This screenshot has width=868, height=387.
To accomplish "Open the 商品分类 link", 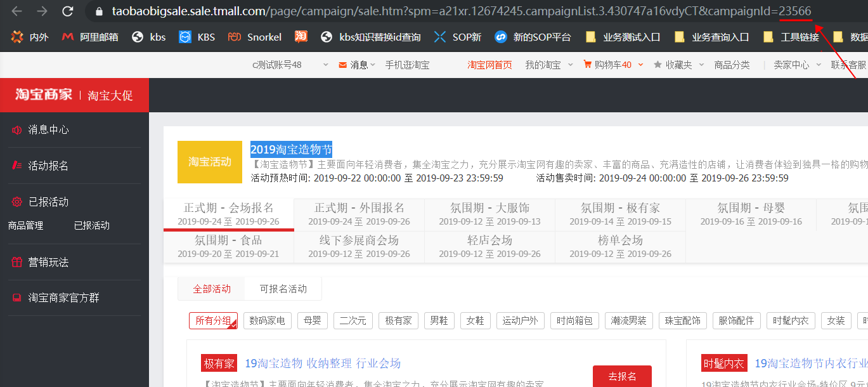I will (732, 65).
